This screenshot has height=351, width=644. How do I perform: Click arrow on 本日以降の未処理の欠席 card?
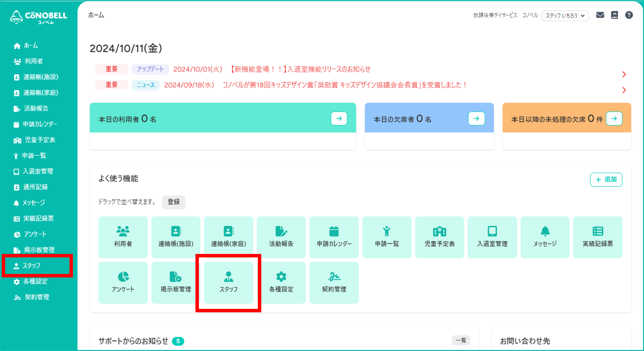pyautogui.click(x=614, y=118)
